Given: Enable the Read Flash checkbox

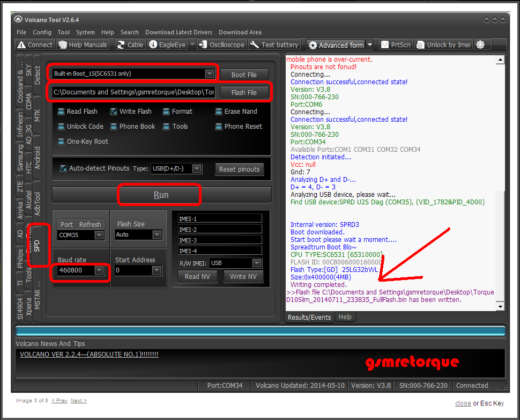Looking at the screenshot, I should (x=62, y=112).
